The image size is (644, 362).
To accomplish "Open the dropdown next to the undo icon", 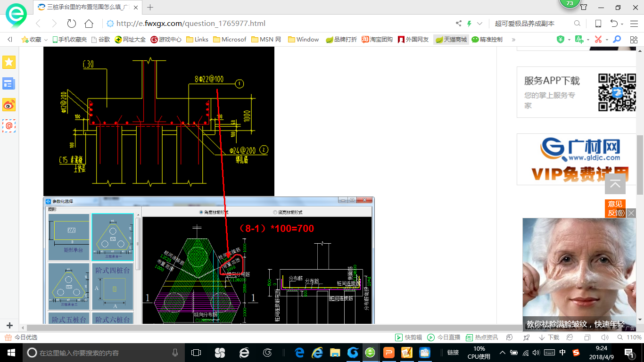I will coord(622,24).
